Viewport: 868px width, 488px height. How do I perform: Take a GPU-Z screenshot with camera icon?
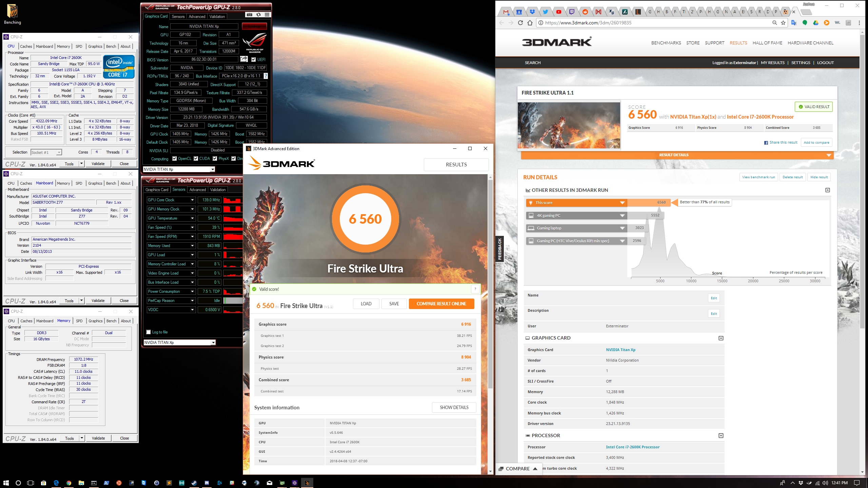250,15
